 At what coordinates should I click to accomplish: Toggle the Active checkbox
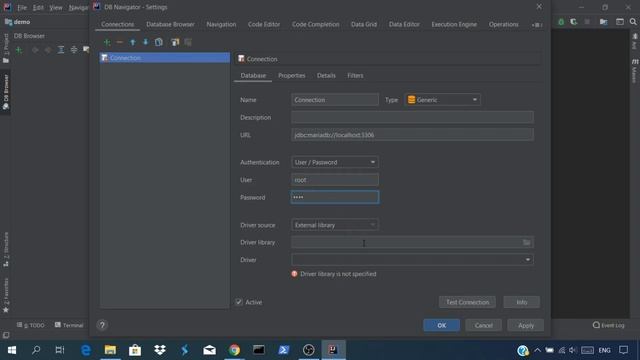[239, 302]
